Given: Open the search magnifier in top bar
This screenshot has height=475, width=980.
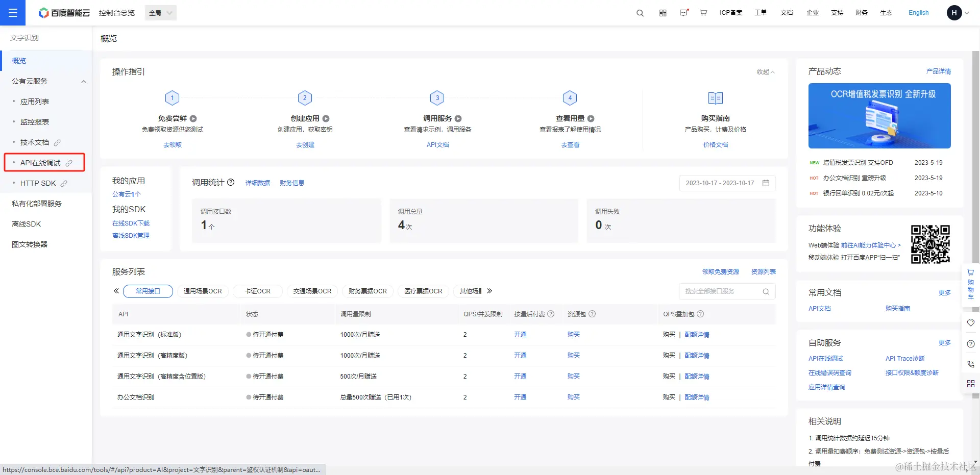Looking at the screenshot, I should coord(640,13).
